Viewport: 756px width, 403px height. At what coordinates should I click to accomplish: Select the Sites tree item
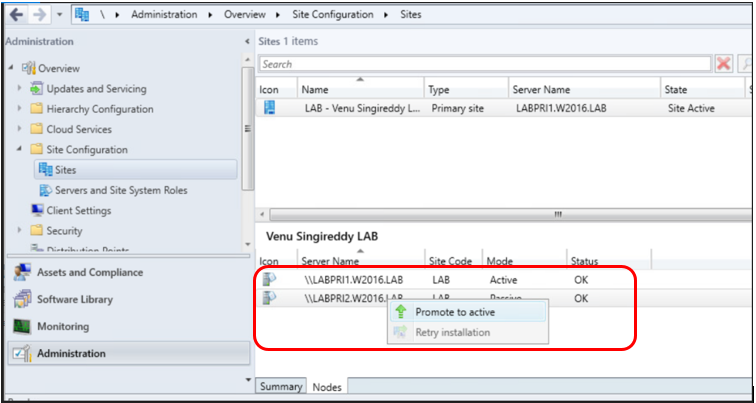135,170
